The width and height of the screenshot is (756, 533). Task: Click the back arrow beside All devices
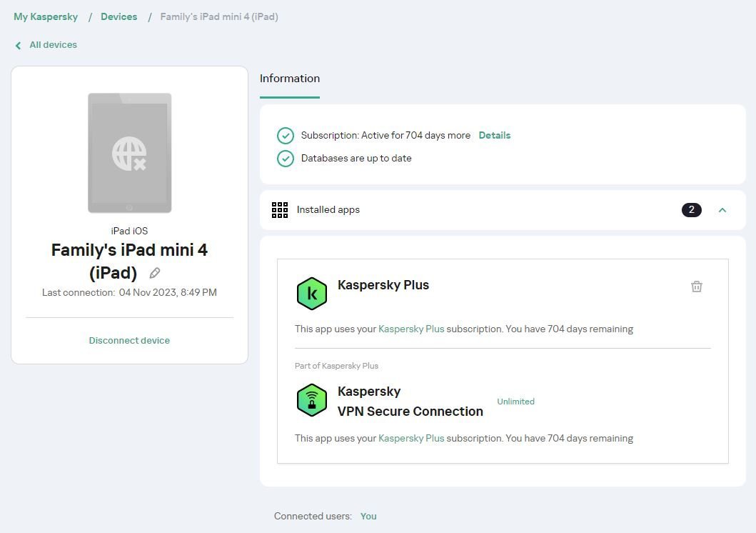point(19,45)
